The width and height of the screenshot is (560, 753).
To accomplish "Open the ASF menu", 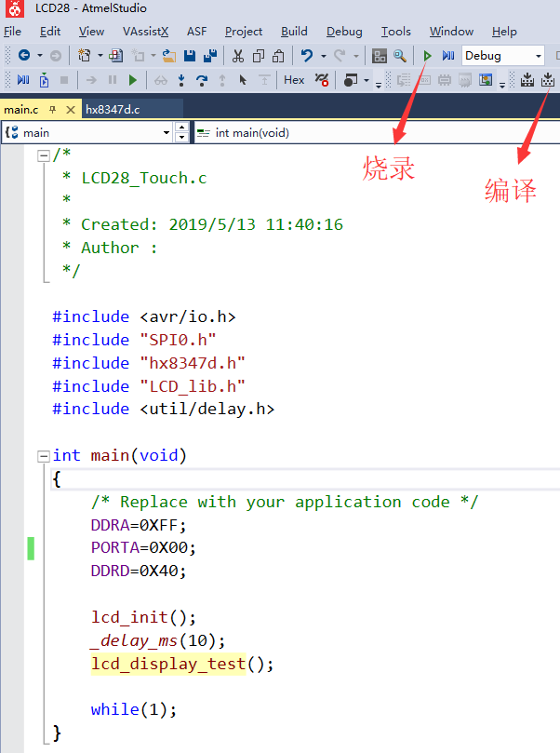I will (196, 32).
